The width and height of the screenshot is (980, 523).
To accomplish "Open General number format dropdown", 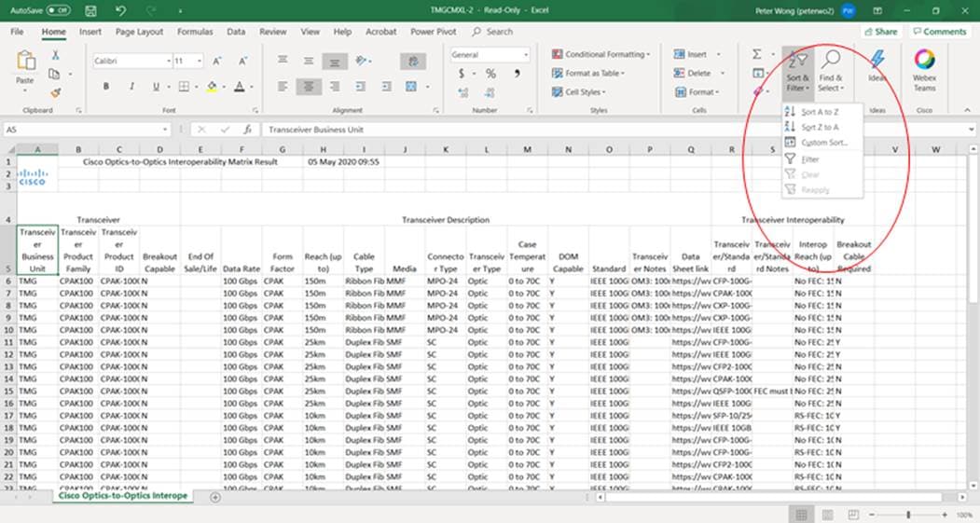I will point(526,55).
